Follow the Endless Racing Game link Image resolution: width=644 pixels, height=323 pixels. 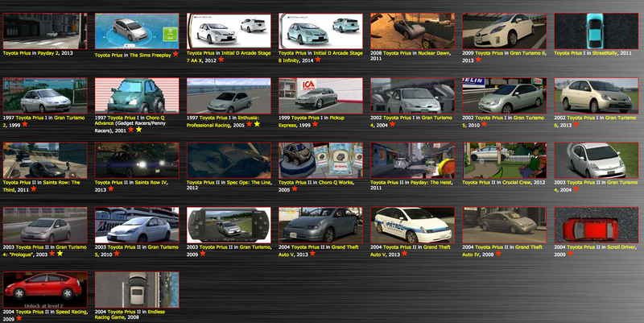click(x=128, y=314)
